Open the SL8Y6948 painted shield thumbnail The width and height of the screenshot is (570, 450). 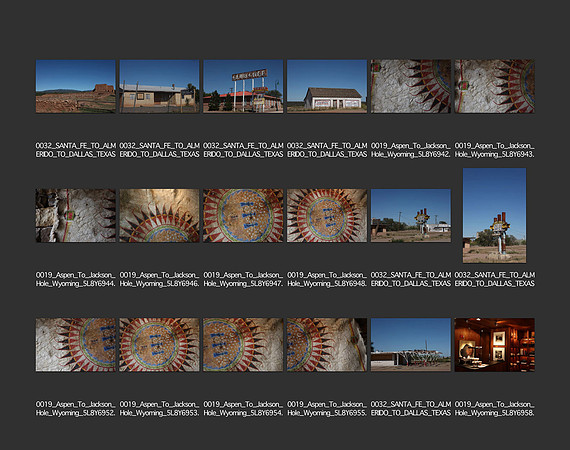click(327, 216)
